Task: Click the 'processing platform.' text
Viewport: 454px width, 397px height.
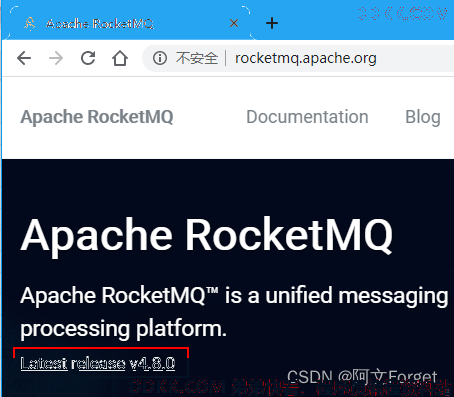Action: 123,329
